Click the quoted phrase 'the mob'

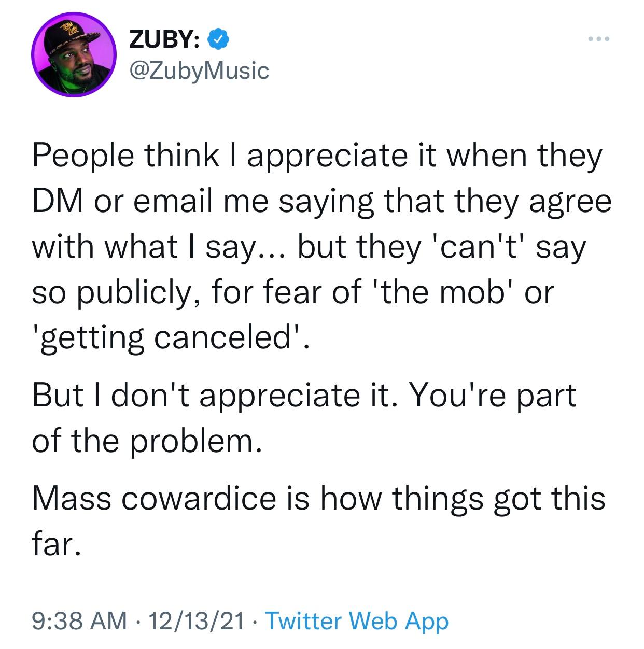[452, 292]
